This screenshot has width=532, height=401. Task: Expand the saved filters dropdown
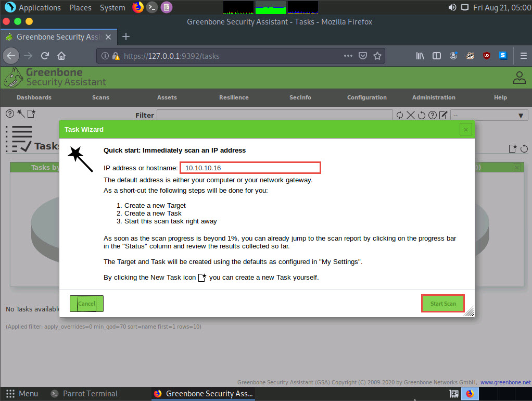489,116
